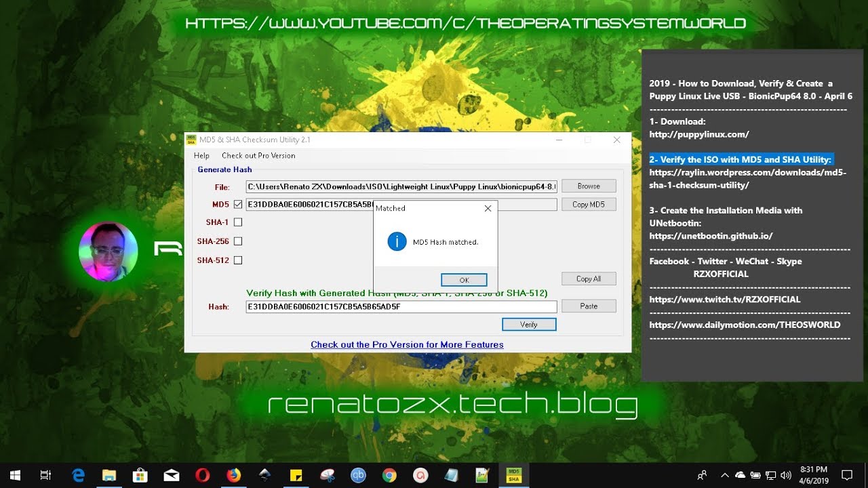Click the Browse button
The width and height of the screenshot is (868, 488).
[x=589, y=186]
